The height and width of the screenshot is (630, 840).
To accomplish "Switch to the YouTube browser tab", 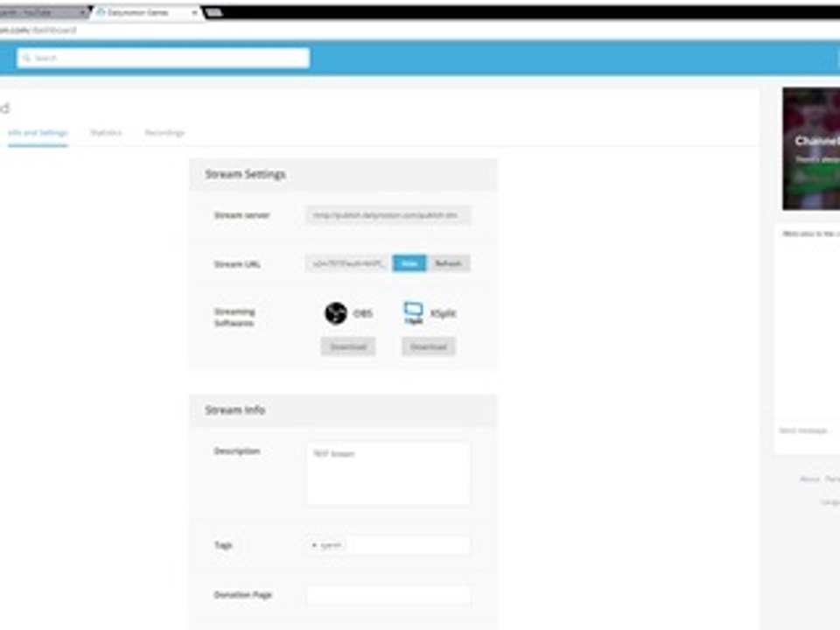I will pyautogui.click(x=43, y=12).
